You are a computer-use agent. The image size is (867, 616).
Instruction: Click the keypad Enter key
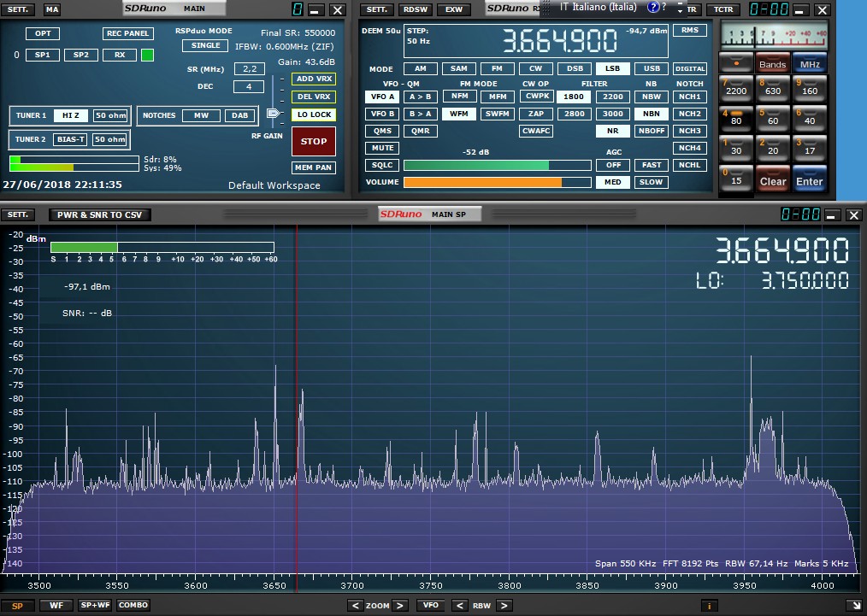click(810, 180)
